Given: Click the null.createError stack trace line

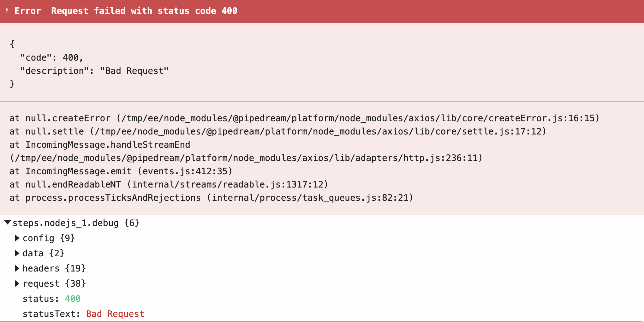Looking at the screenshot, I should [x=304, y=118].
